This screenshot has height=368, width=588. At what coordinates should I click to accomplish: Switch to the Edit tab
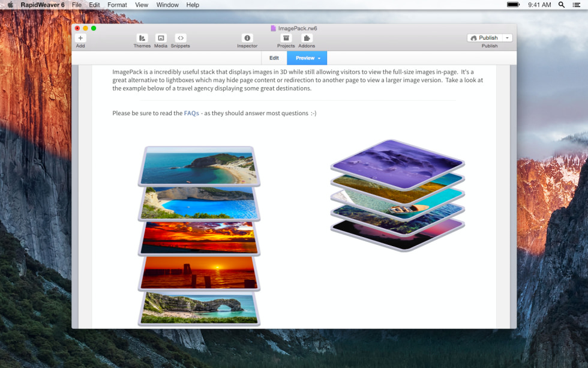274,58
